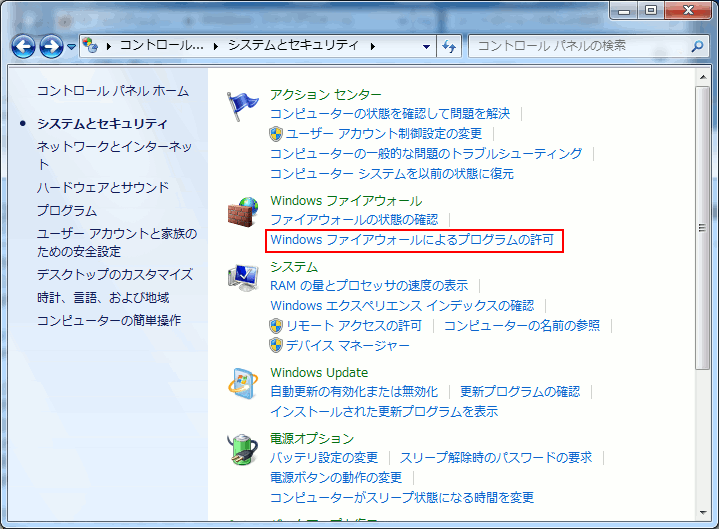Click the Windows Update icon

243,385
